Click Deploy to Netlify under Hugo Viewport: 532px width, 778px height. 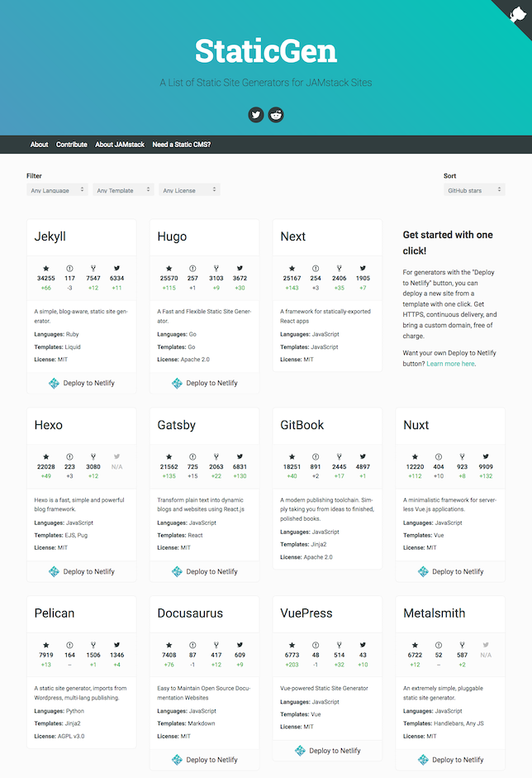[204, 383]
